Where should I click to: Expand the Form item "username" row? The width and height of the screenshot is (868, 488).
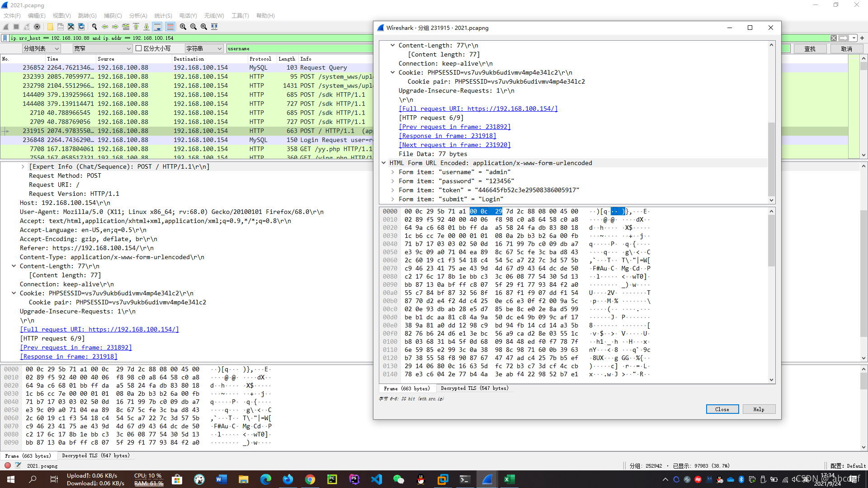(392, 172)
